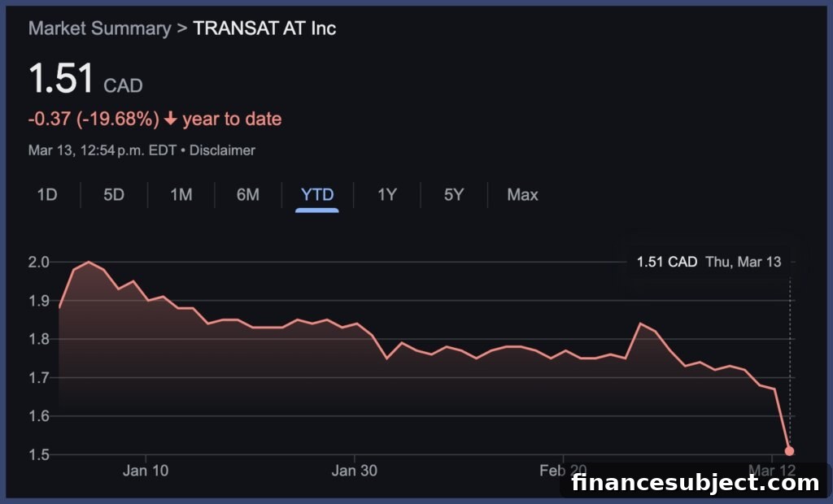Click the 2.0 y-axis label
This screenshot has width=833, height=504.
tap(38, 262)
